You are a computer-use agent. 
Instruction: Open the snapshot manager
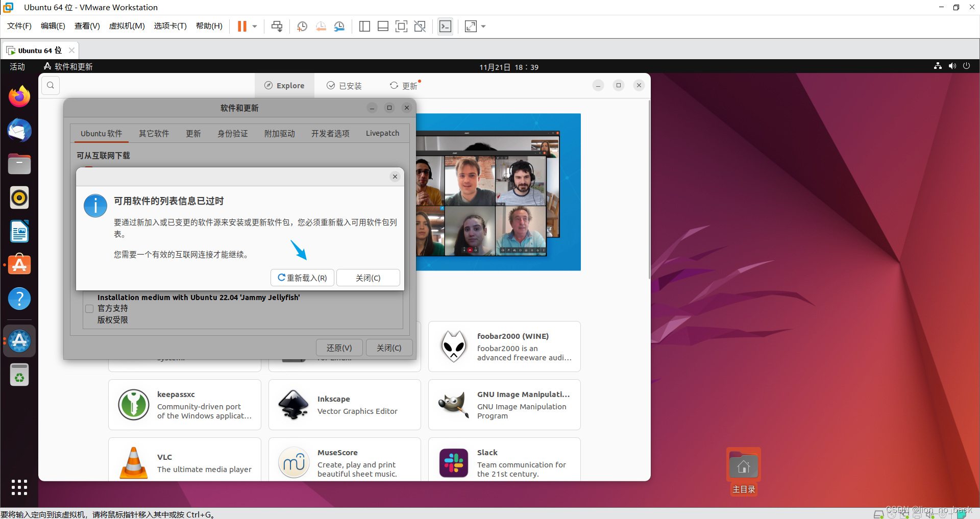tap(339, 26)
